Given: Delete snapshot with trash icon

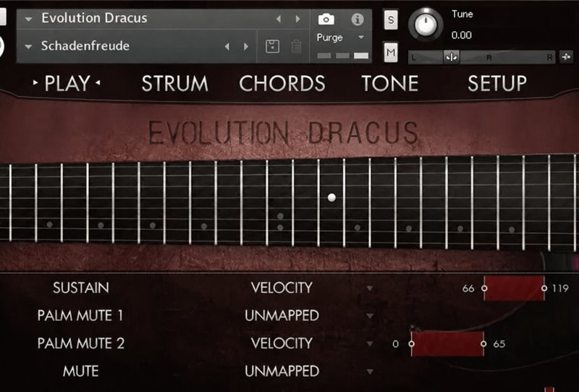Looking at the screenshot, I should (x=296, y=46).
